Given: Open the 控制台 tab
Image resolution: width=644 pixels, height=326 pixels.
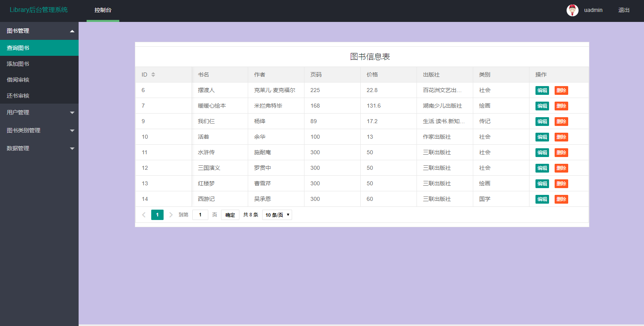Looking at the screenshot, I should (103, 10).
